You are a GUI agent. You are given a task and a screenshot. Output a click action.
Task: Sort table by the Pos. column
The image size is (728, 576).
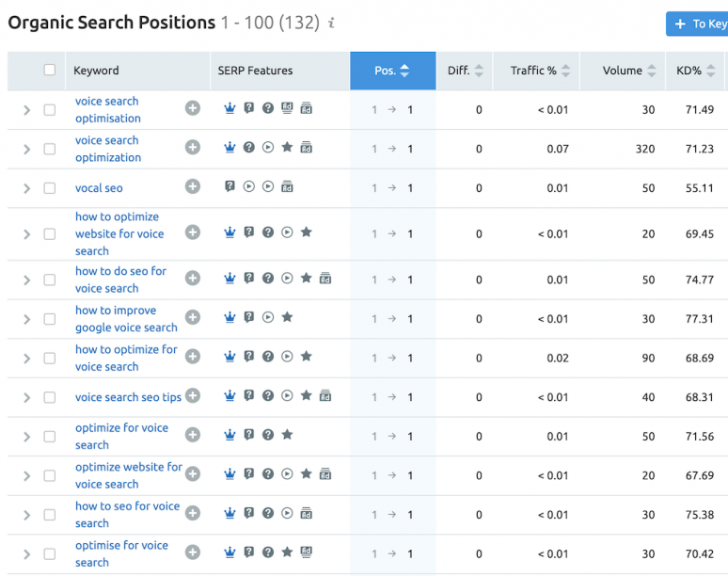click(x=393, y=71)
